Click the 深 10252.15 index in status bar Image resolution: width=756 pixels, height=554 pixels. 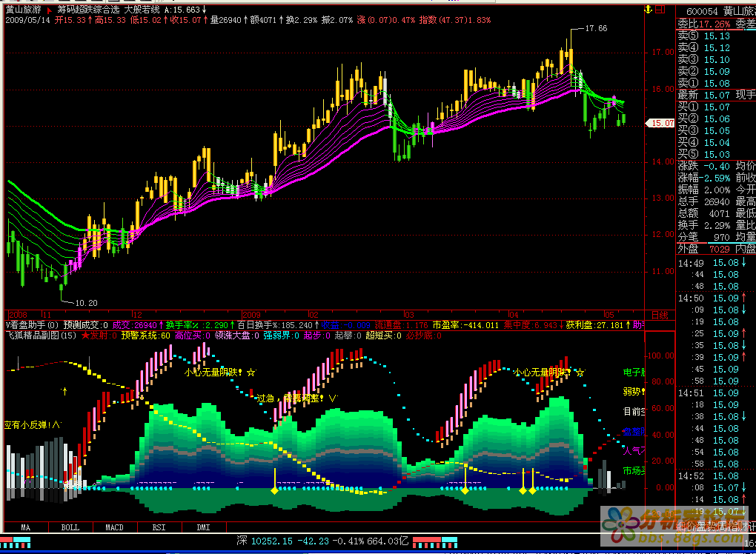[265, 541]
